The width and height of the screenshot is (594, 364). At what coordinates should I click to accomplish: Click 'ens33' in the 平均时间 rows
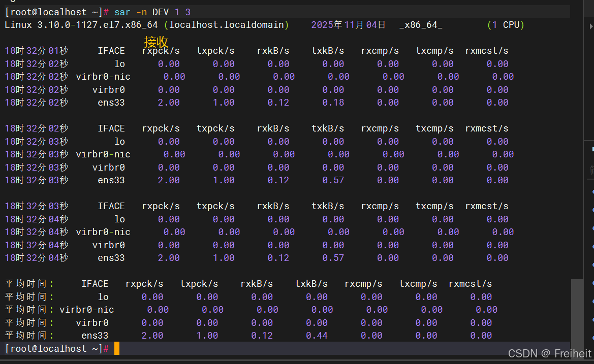tap(95, 336)
